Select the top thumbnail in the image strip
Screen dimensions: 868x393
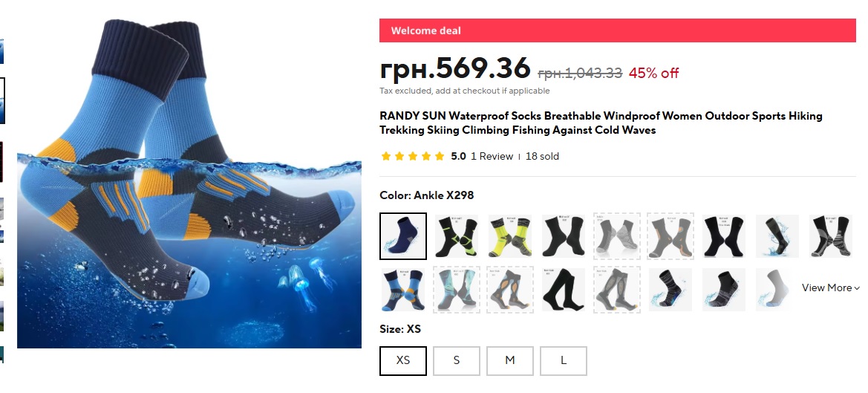(x=1, y=51)
